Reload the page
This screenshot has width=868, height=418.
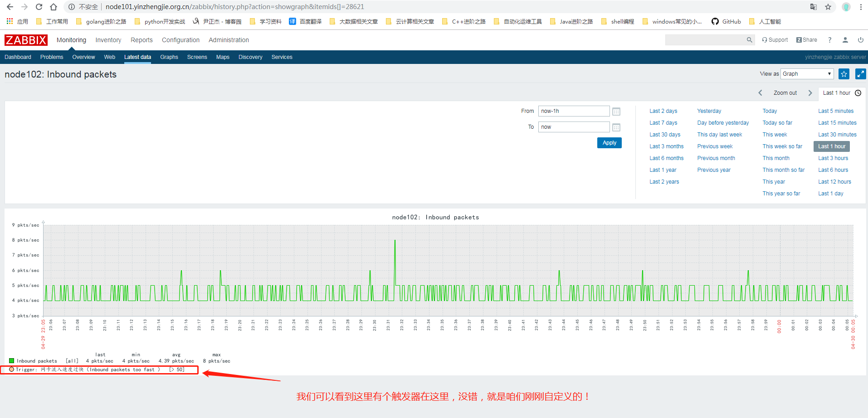coord(39,7)
